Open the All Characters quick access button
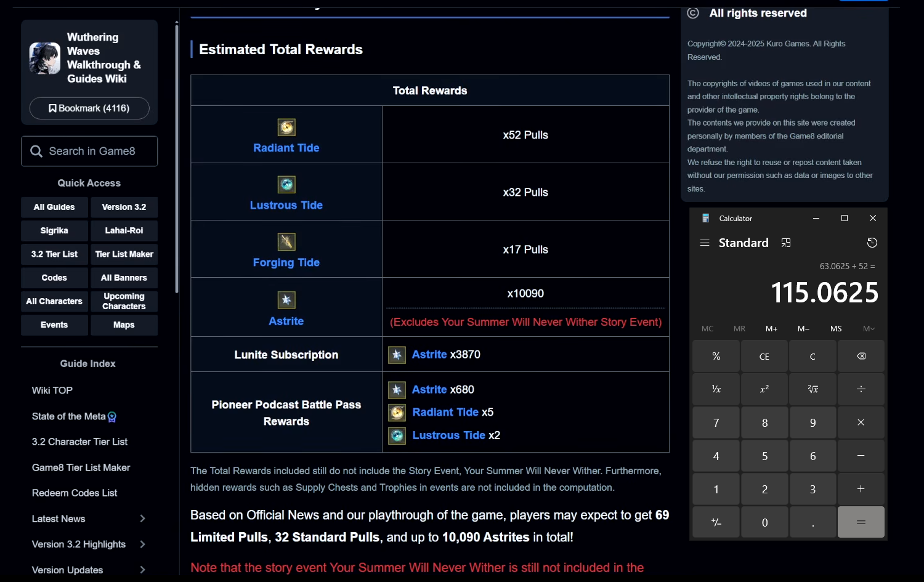 pyautogui.click(x=54, y=301)
